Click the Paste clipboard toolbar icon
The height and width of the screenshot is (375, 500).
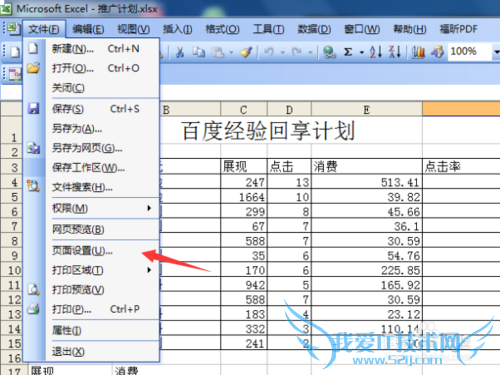click(x=218, y=52)
